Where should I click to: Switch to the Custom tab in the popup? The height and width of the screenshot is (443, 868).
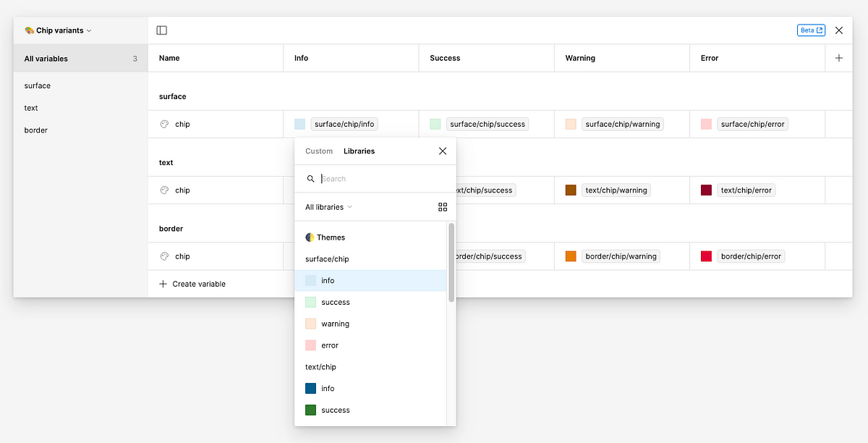[318, 151]
